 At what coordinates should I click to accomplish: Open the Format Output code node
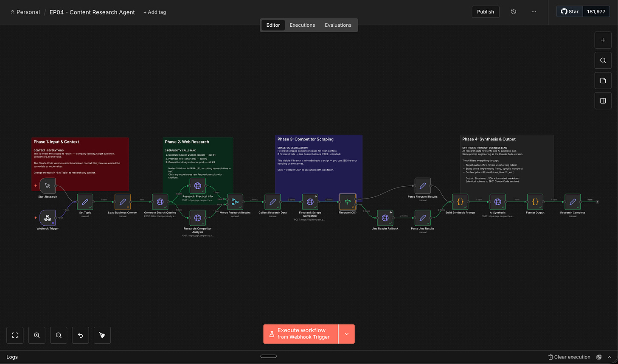535,202
